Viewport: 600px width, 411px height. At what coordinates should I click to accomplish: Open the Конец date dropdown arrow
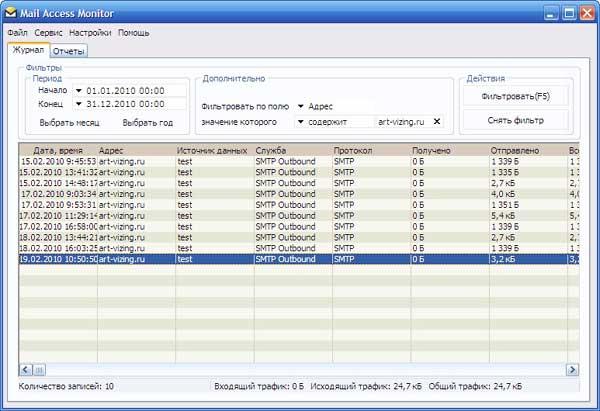pos(79,104)
